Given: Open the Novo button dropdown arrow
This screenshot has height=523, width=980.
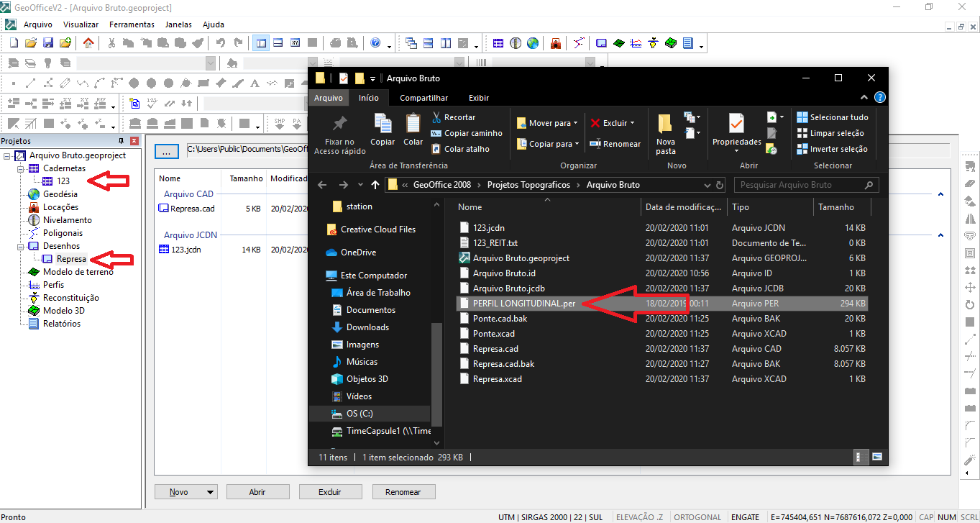Looking at the screenshot, I should click(211, 493).
